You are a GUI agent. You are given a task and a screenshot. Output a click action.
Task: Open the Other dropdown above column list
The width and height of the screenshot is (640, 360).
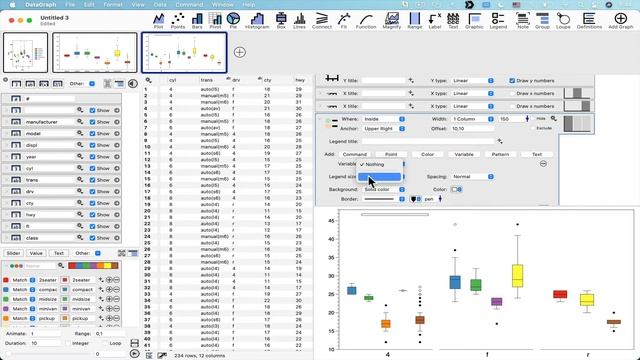pos(92,84)
